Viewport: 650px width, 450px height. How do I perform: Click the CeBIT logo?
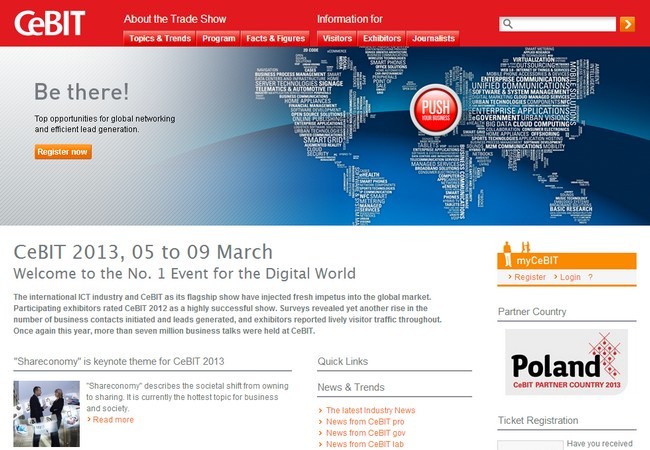pyautogui.click(x=50, y=23)
